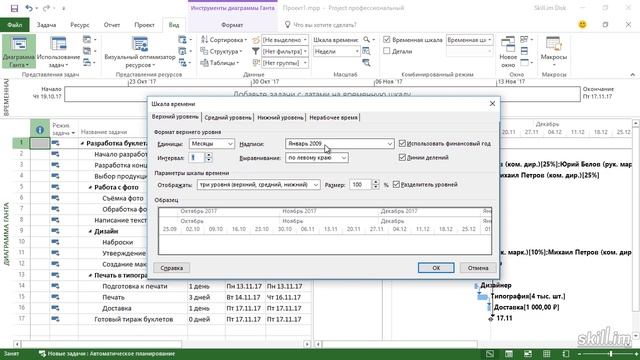Open the Задача ribbon tab

click(x=46, y=25)
